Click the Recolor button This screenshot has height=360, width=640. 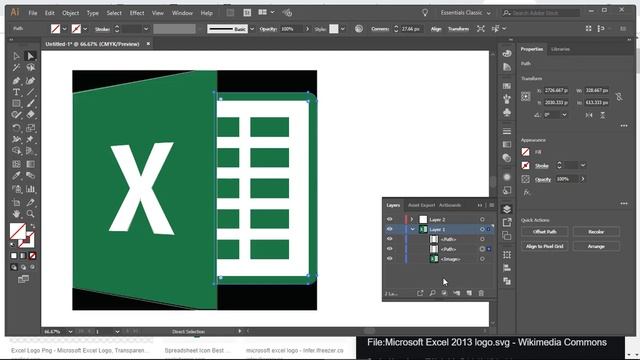[596, 232]
